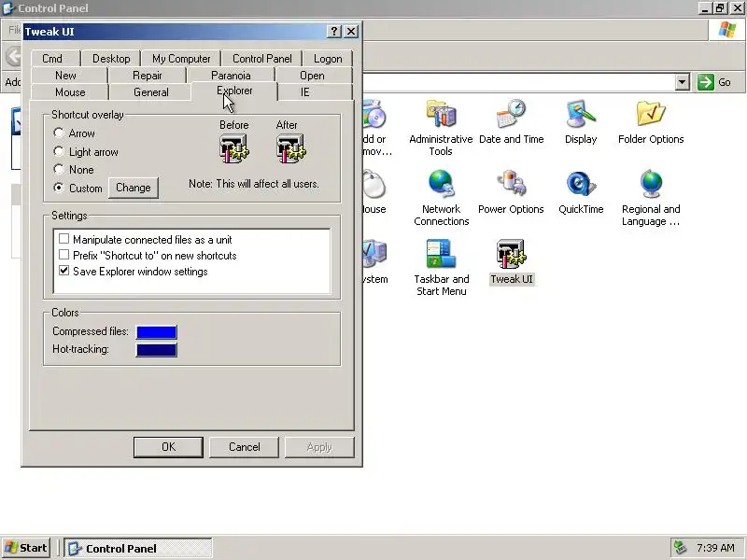Switch to the IE tab
Viewport: 747px width, 560px height.
305,91
